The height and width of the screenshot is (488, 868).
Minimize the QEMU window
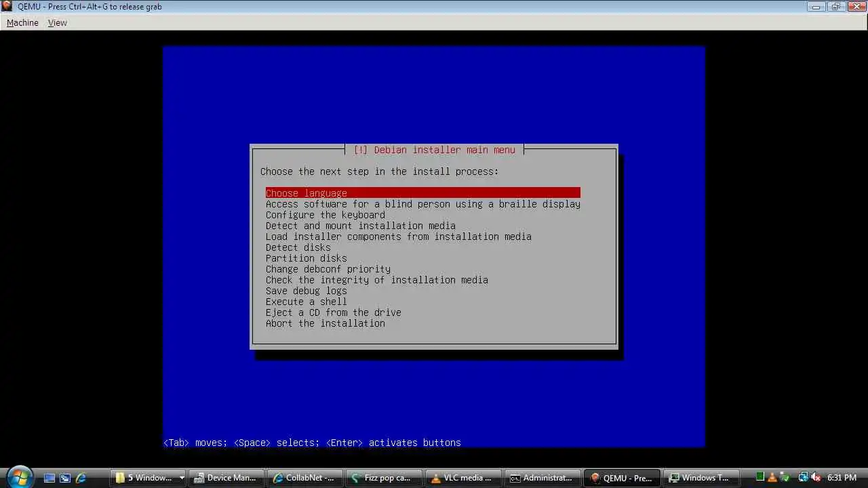(x=816, y=7)
